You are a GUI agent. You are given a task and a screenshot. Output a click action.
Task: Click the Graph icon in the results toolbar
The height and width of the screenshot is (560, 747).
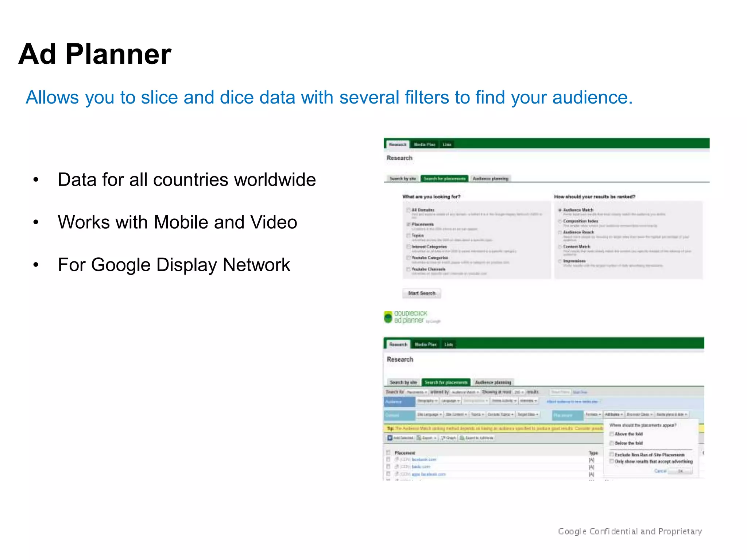(x=443, y=438)
